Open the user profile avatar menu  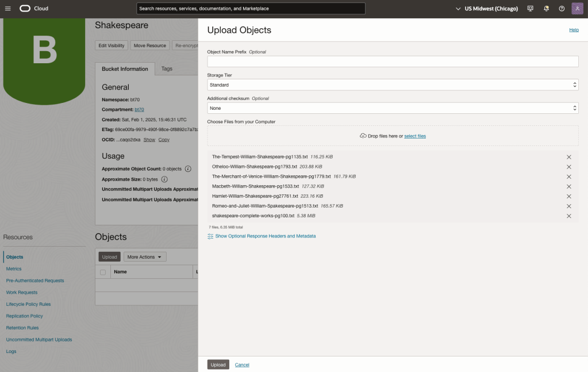pos(577,9)
